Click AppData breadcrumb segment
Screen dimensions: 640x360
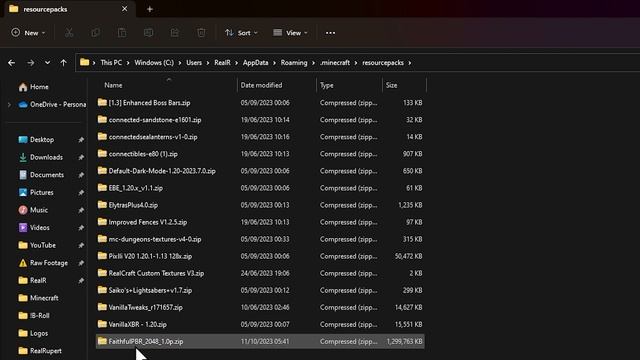[256, 62]
